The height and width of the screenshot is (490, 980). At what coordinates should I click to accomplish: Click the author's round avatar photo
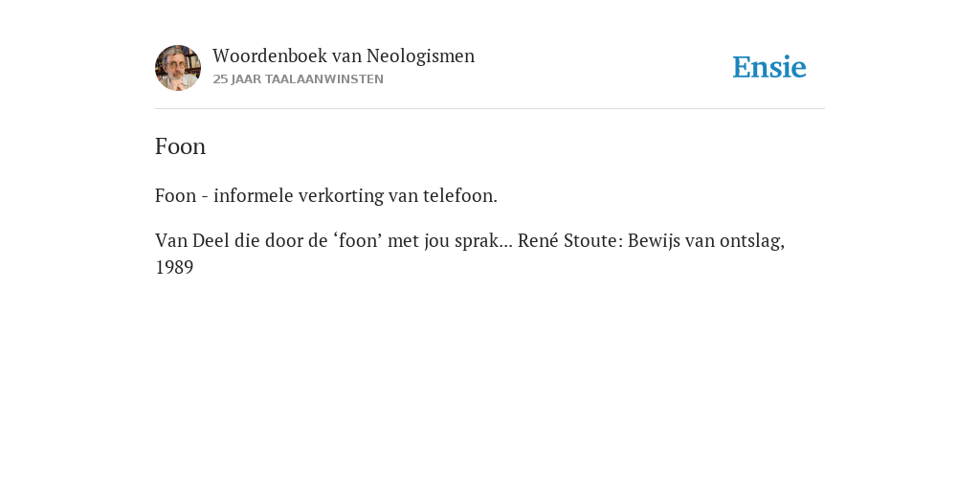tap(178, 68)
